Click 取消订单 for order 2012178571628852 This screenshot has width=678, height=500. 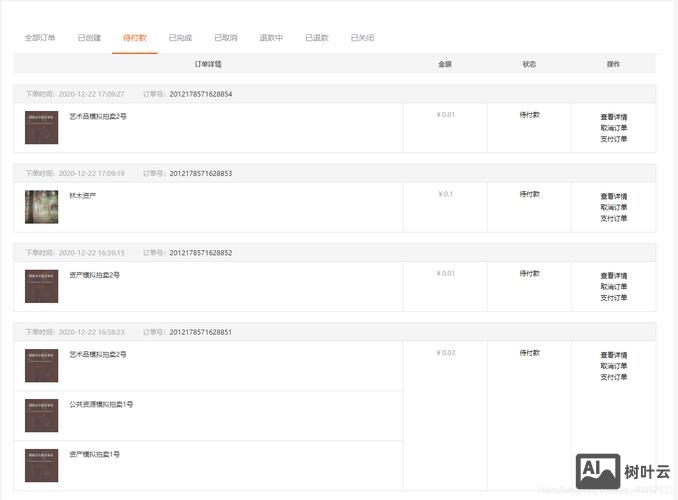[x=614, y=286]
